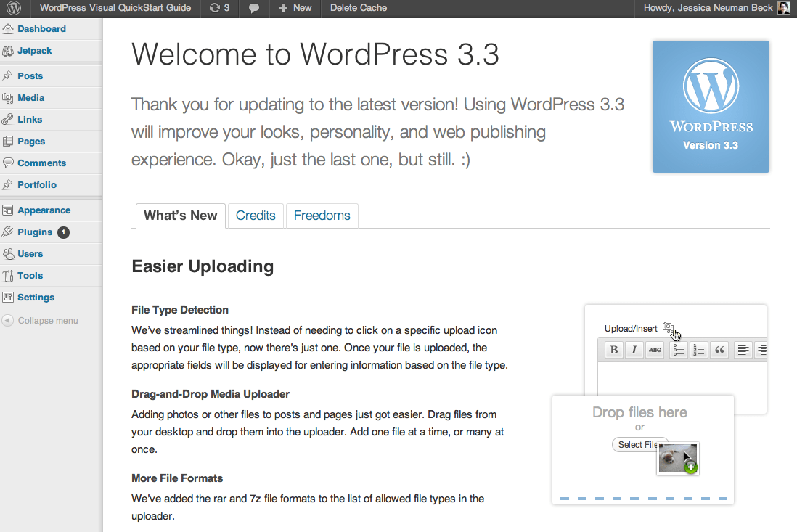797x532 pixels.
Task: Click the File Type Detection heading
Action: (180, 310)
